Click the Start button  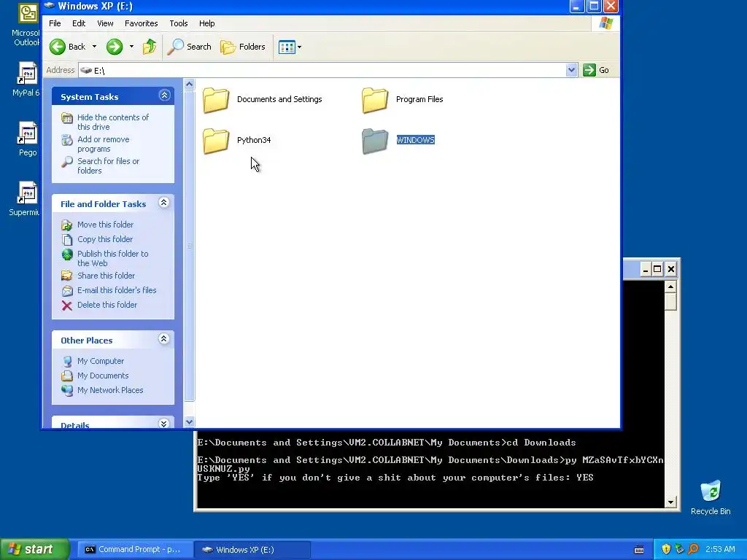pyautogui.click(x=35, y=549)
